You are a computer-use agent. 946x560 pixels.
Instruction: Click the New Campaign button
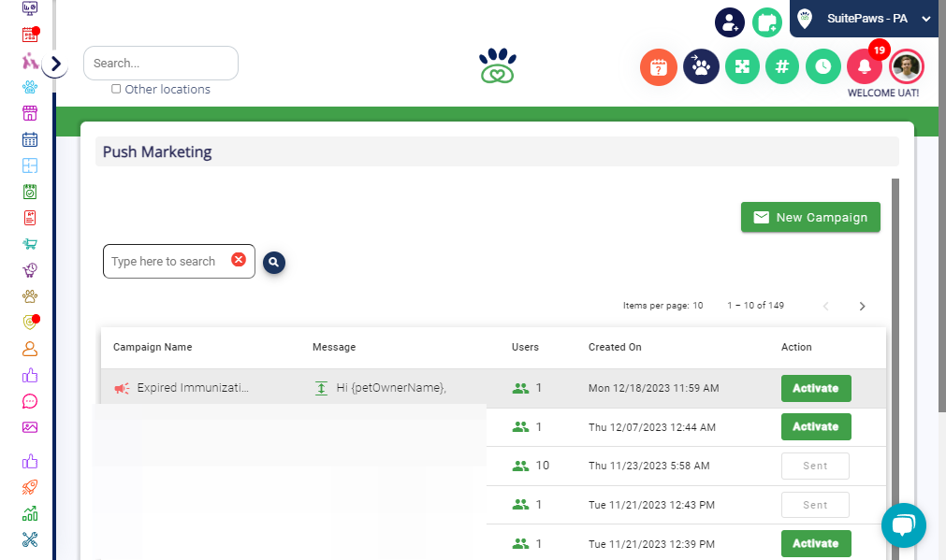point(810,217)
